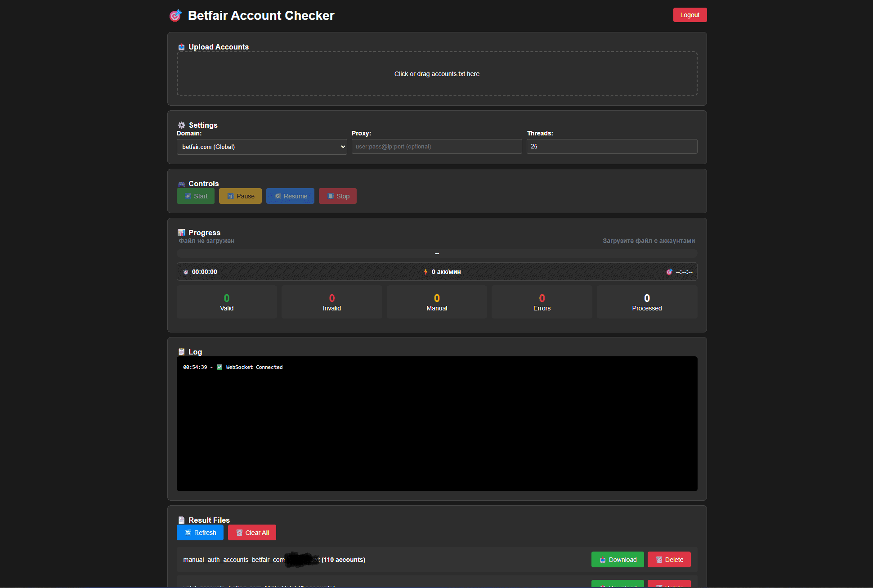
Task: Click the Controls section gamepad icon
Action: click(x=182, y=184)
